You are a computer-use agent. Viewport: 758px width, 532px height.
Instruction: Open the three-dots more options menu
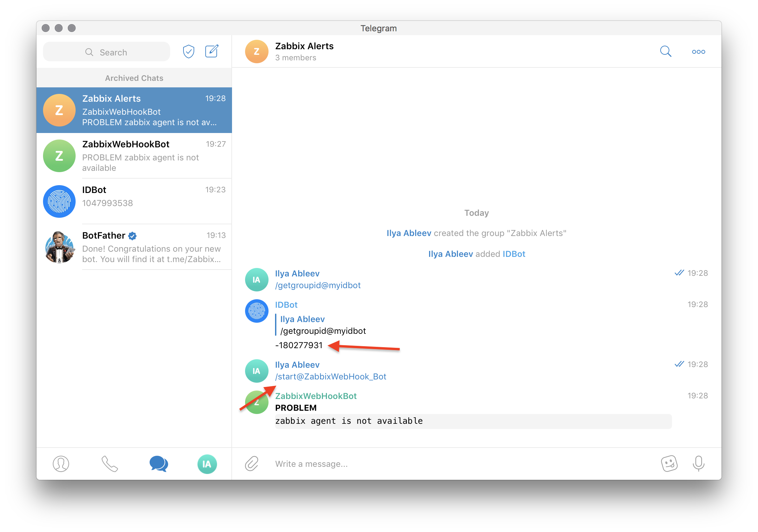pos(698,52)
